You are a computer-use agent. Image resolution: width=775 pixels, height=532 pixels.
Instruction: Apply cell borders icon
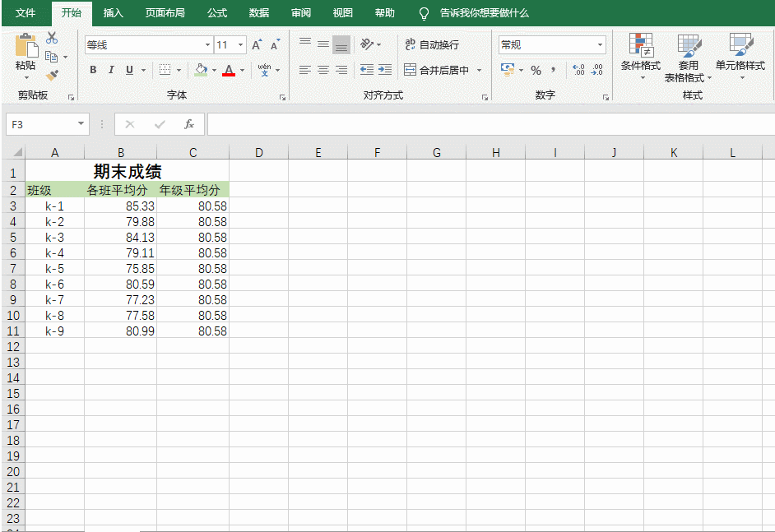165,70
